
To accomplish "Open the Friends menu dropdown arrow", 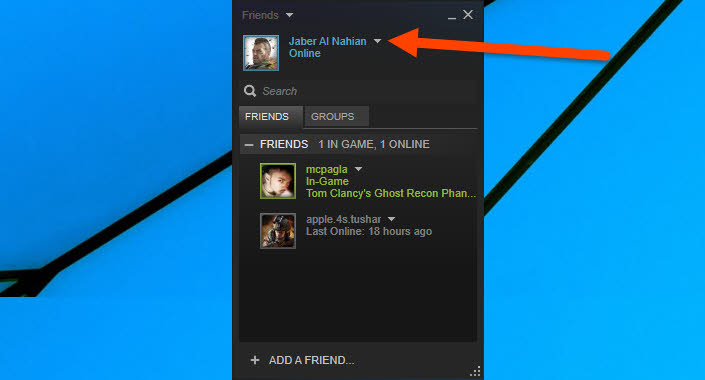I will click(290, 15).
